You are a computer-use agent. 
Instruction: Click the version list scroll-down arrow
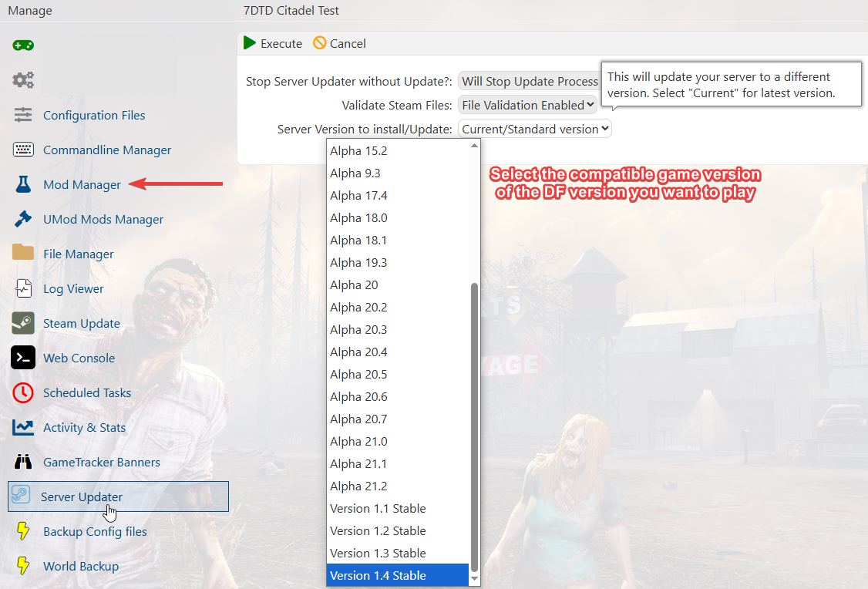474,579
